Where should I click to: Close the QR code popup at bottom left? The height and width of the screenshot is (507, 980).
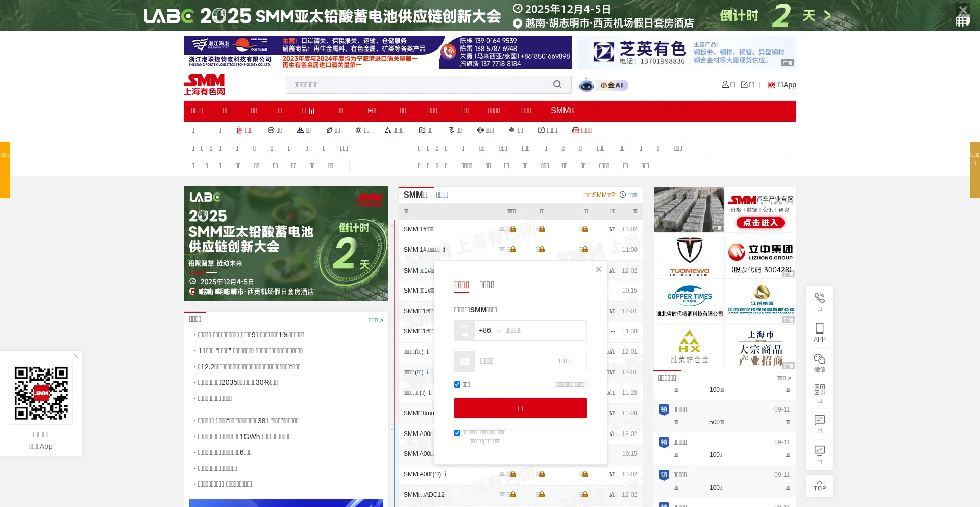(x=76, y=356)
